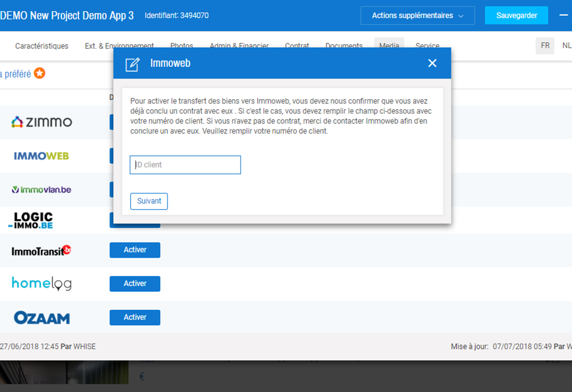Open the Caractéristiques tab

(42, 46)
